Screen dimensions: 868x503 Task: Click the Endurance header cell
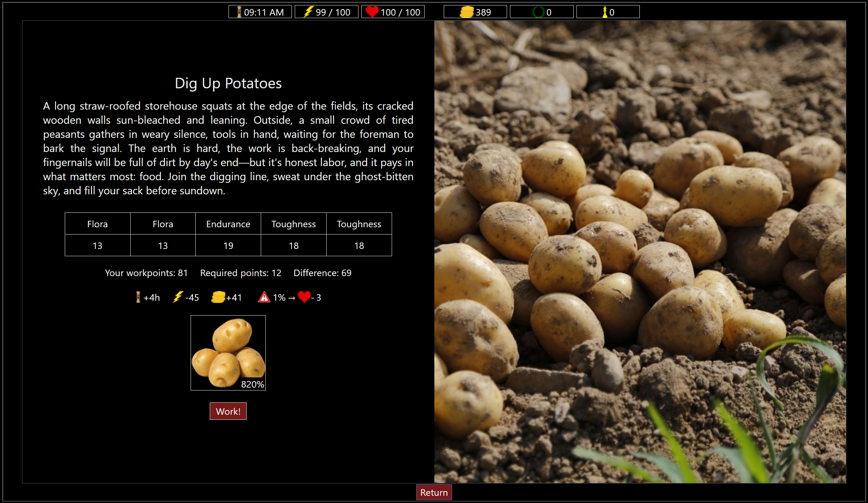coord(228,224)
